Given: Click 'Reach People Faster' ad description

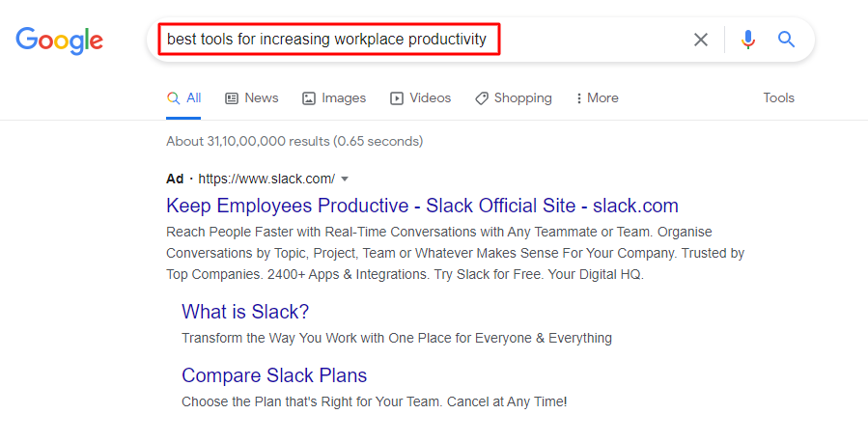Looking at the screenshot, I should (x=455, y=254).
